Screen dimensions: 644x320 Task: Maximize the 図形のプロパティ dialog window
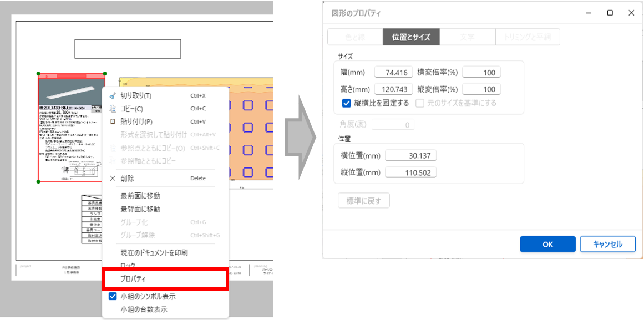coord(610,13)
